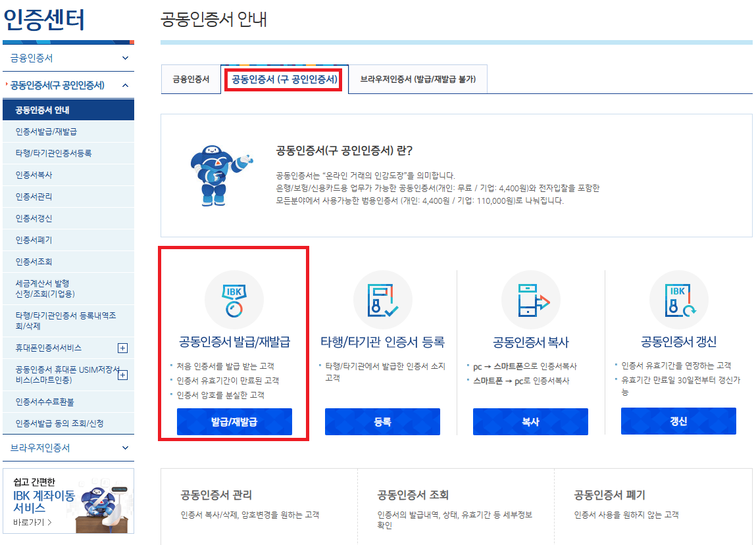The height and width of the screenshot is (545, 756).
Task: Open 인증서조회 sidebar item
Action: pyautogui.click(x=68, y=262)
